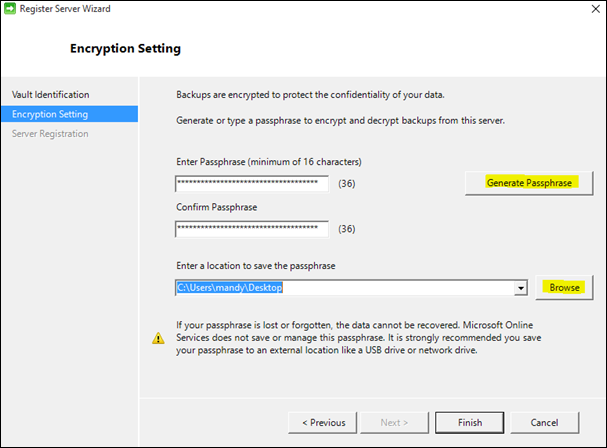Expand the passphrase save location dropdown arrow
This screenshot has width=607, height=448.
pyautogui.click(x=520, y=288)
